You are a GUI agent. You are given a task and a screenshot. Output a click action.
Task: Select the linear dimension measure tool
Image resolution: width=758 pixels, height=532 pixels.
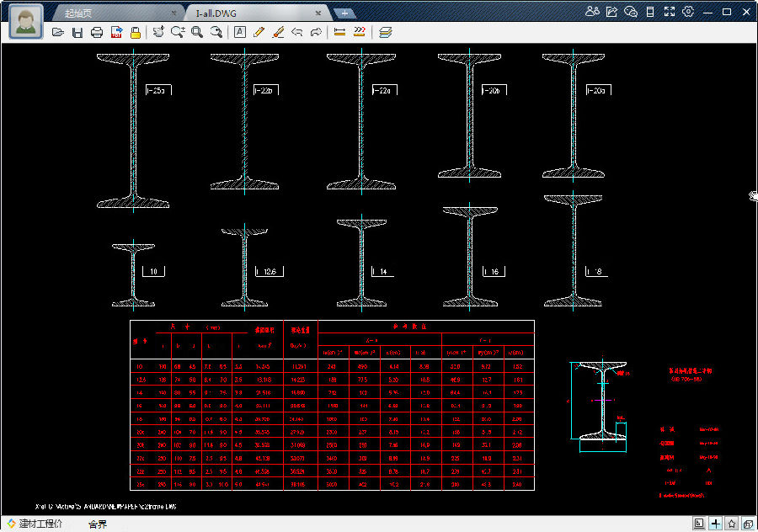click(339, 33)
